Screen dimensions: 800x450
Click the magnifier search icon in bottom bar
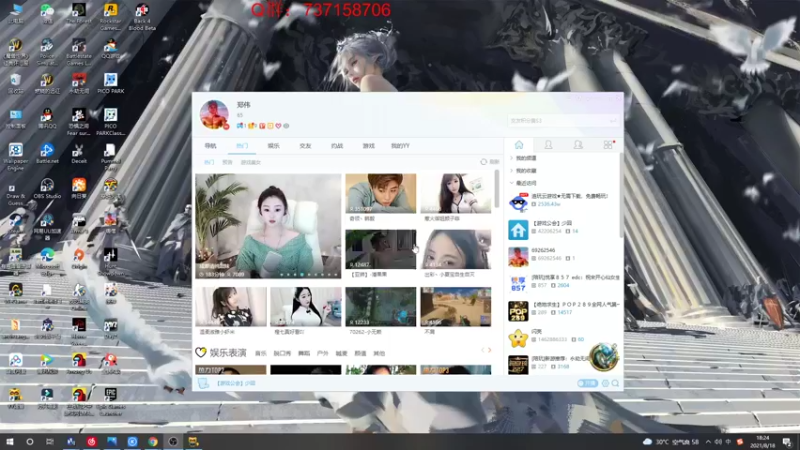point(615,383)
